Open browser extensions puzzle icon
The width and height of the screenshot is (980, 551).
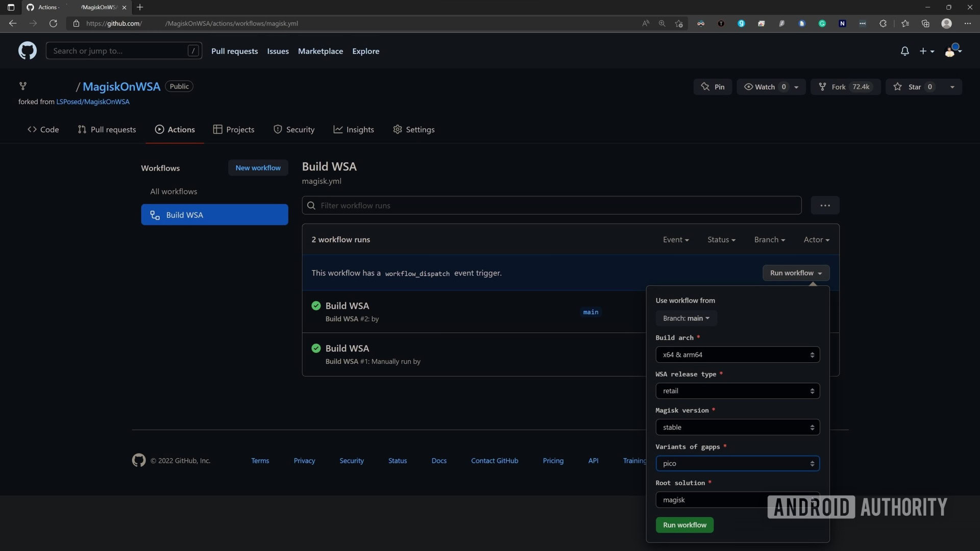point(883,23)
